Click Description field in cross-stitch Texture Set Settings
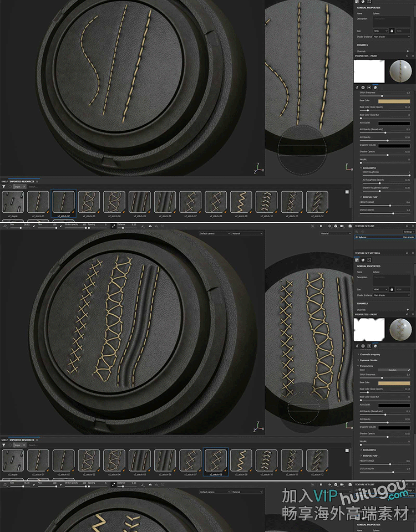Viewport: 416px width, 532px height. [x=392, y=280]
